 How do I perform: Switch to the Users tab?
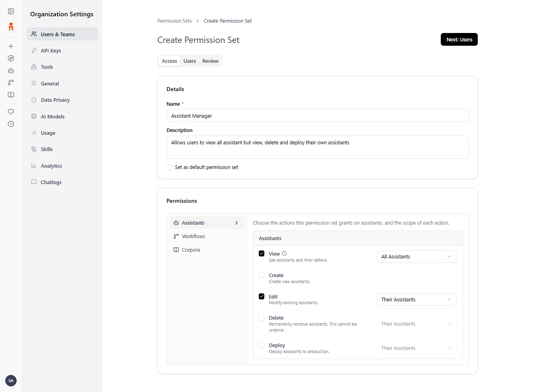click(x=190, y=61)
